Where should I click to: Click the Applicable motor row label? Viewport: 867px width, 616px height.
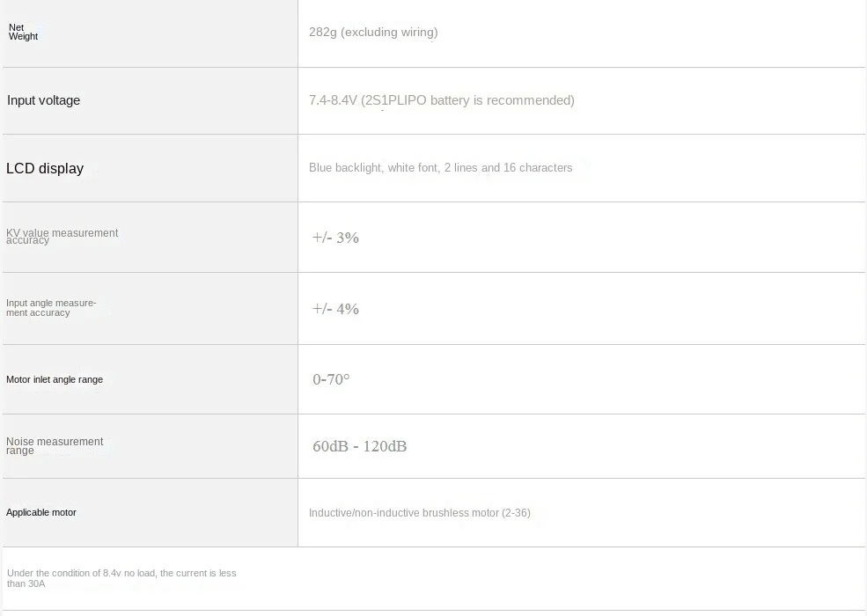[x=41, y=512]
